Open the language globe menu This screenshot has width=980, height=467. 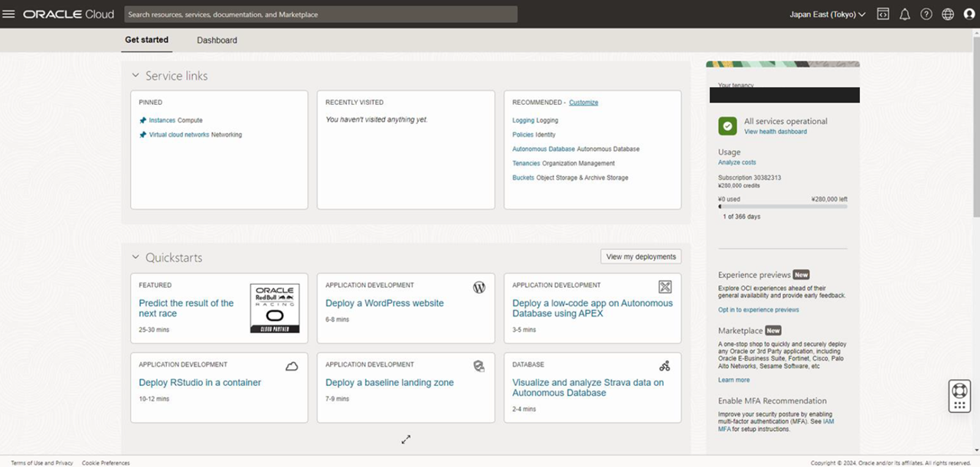point(948,14)
